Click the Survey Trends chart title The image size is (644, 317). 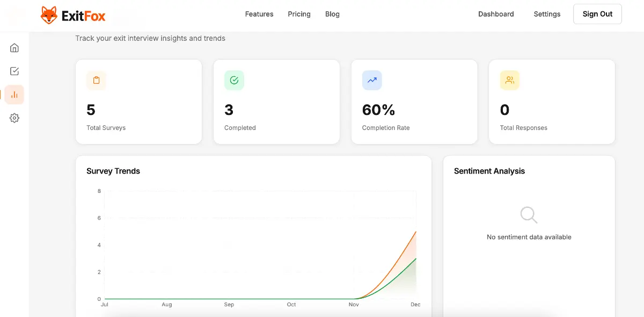click(x=113, y=171)
